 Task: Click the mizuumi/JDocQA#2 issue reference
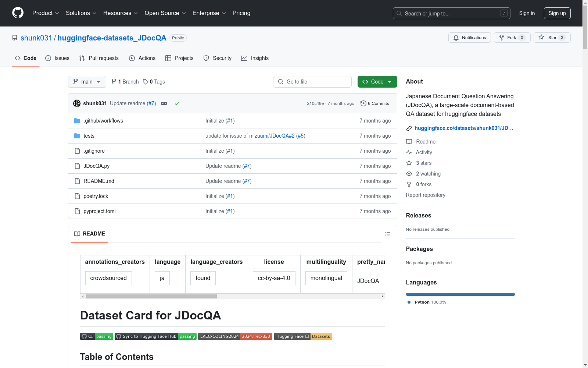(272, 136)
